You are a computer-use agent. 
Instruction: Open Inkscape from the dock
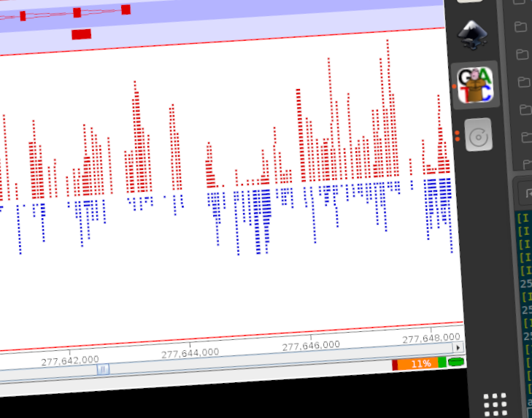click(474, 34)
